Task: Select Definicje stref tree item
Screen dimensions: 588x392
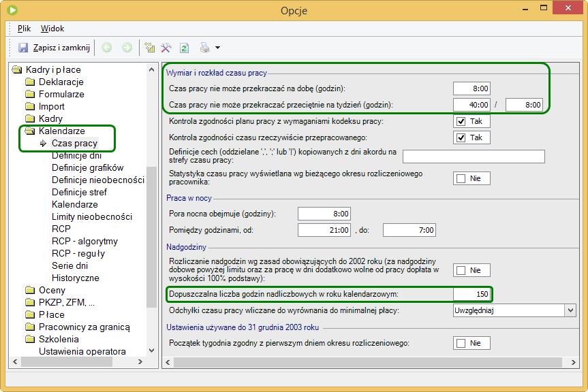Action: pos(79,192)
